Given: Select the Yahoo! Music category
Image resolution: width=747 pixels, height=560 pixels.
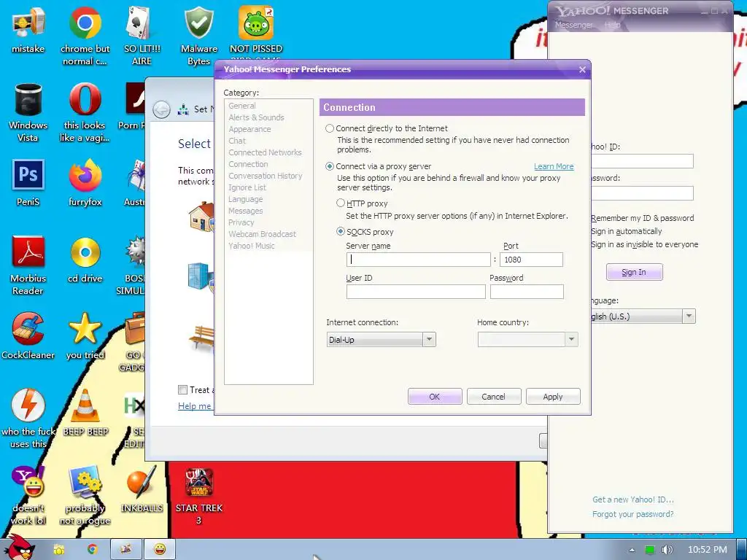Looking at the screenshot, I should tap(252, 246).
